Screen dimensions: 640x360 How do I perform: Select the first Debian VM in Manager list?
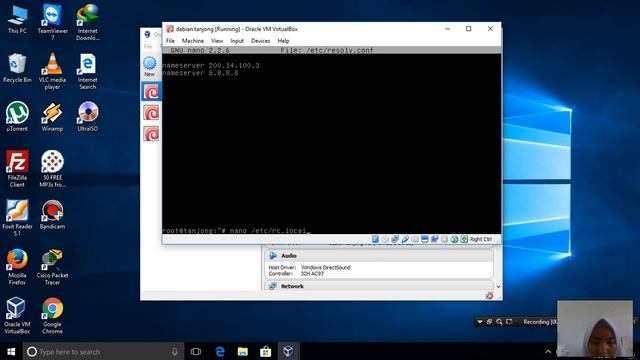(151, 91)
